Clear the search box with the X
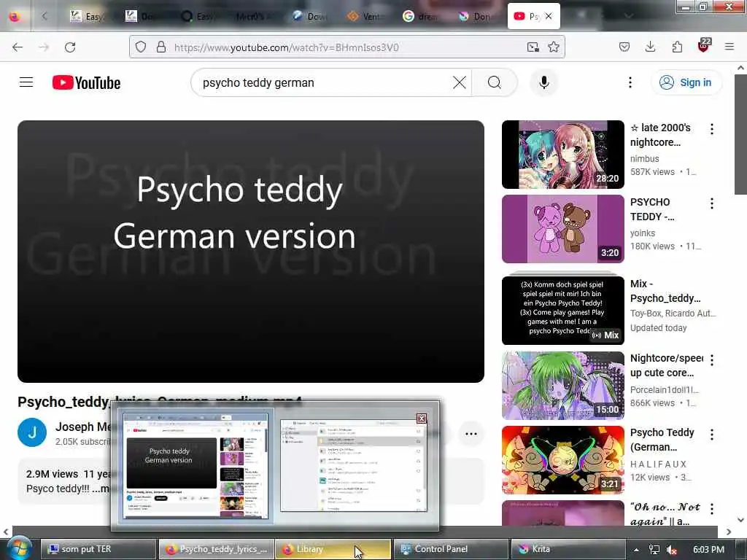This screenshot has width=747, height=560. 460,82
